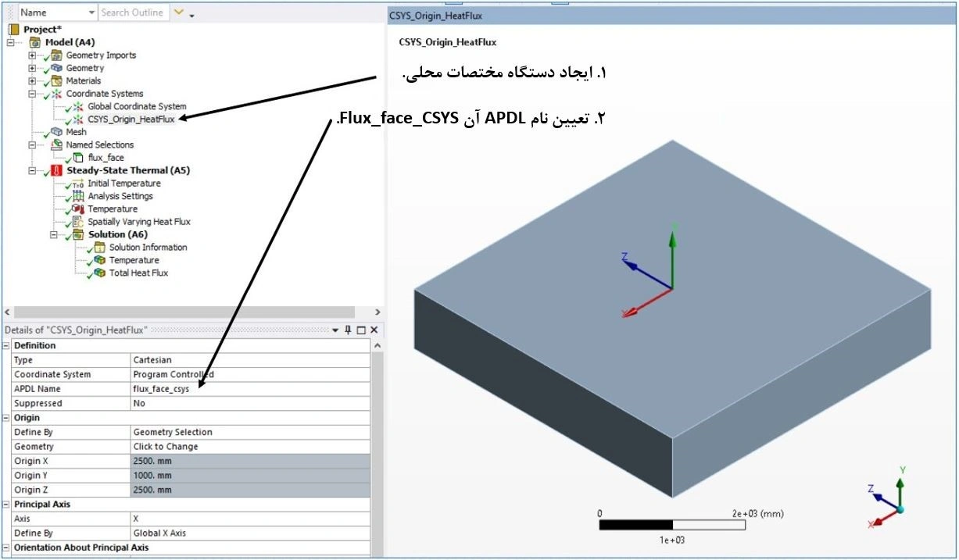The width and height of the screenshot is (959, 560).
Task: Click the Geometry Imports folder icon
Action: [x=57, y=55]
